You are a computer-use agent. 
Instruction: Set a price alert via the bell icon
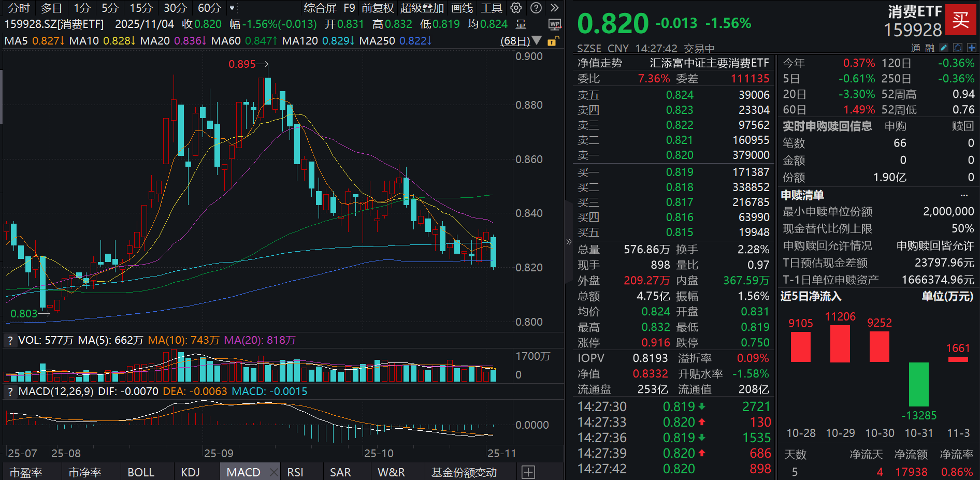pos(958,48)
